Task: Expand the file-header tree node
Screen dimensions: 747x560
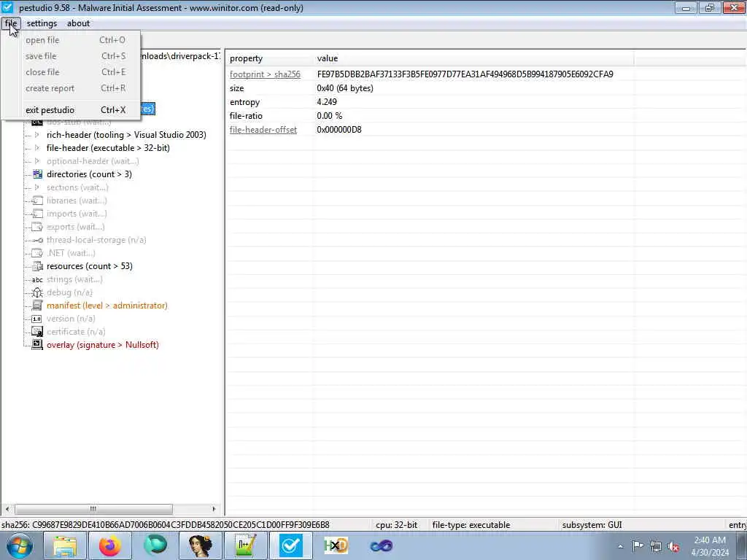Action: (37, 148)
